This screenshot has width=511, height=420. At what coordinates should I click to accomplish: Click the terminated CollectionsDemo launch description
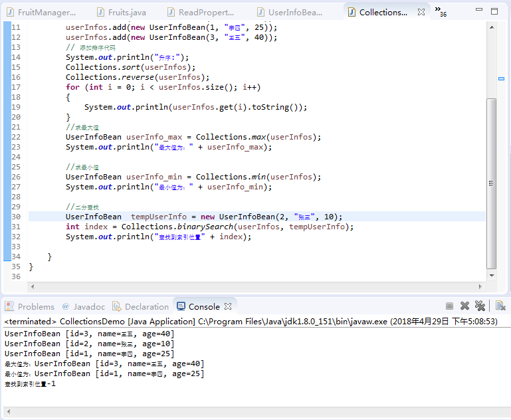pyautogui.click(x=251, y=322)
